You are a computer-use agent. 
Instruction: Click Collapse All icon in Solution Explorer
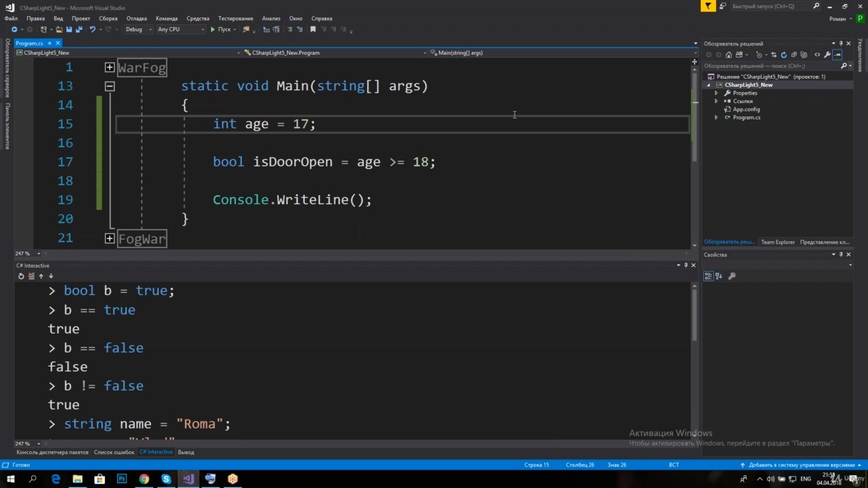[794, 55]
